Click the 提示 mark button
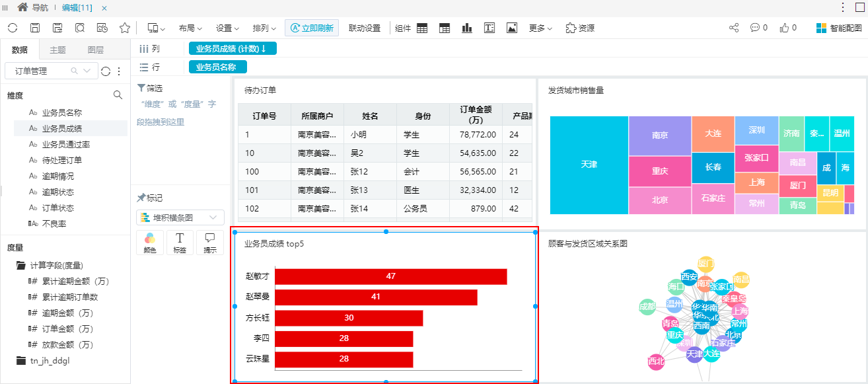This screenshot has height=384, width=868. (x=210, y=243)
